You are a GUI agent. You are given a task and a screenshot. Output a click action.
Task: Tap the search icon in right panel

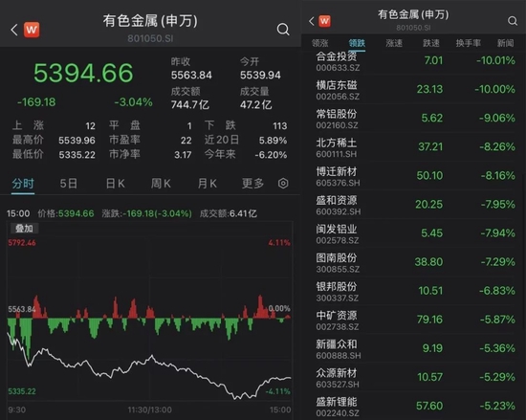coord(513,21)
